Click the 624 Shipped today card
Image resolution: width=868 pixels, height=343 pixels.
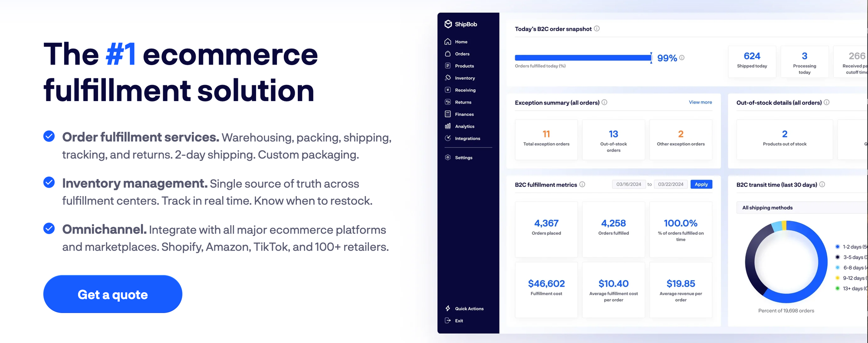(752, 62)
